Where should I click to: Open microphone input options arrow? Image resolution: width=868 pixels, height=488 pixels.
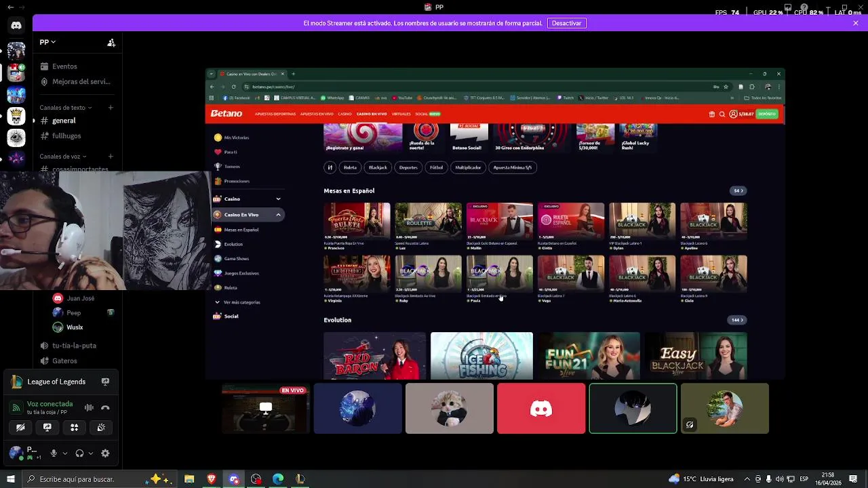[65, 453]
